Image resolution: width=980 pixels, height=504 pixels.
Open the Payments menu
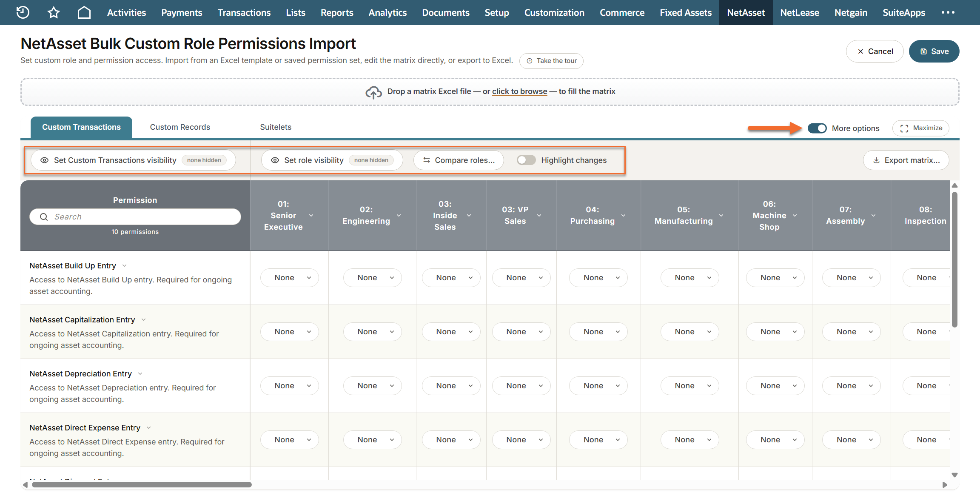(182, 12)
